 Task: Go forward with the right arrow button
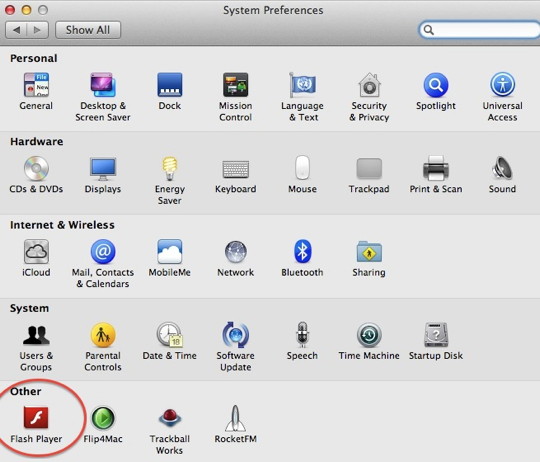[x=38, y=30]
